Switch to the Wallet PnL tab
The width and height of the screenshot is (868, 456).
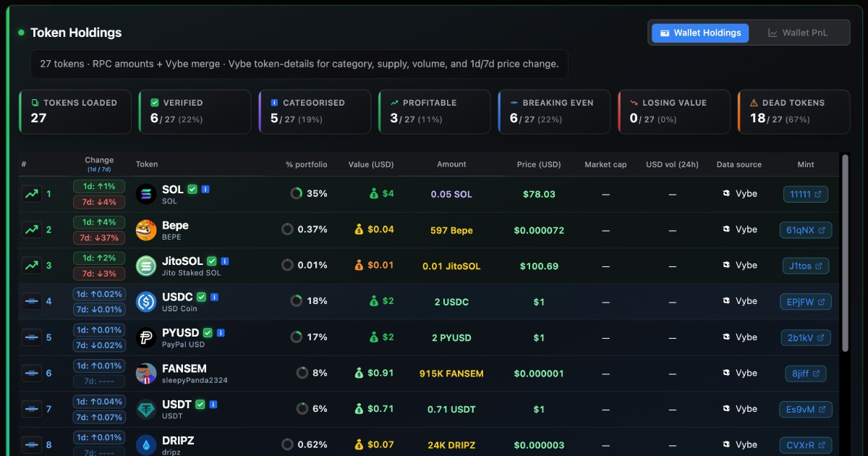coord(798,33)
